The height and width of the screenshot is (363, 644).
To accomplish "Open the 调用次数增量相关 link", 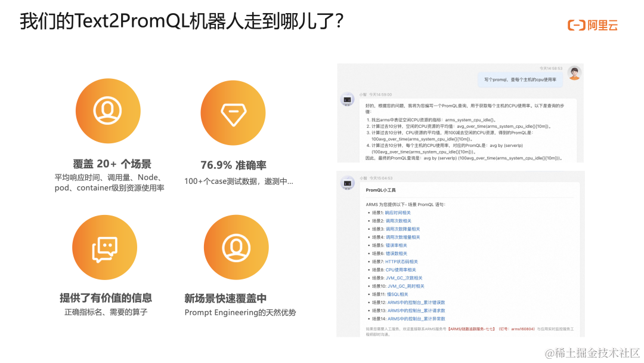I will (402, 237).
